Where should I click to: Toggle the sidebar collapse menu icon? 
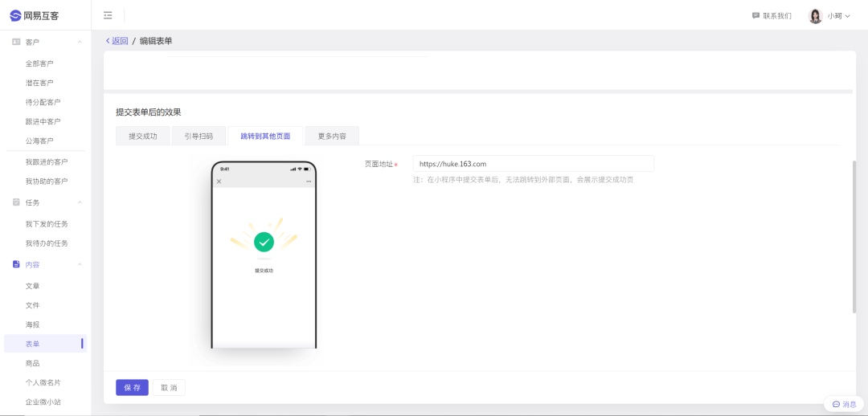coord(108,15)
